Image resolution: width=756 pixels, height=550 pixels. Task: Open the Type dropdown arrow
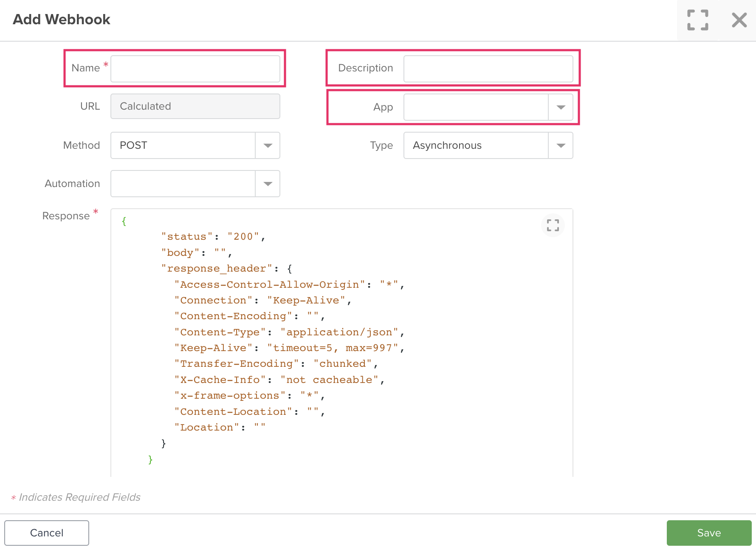561,145
